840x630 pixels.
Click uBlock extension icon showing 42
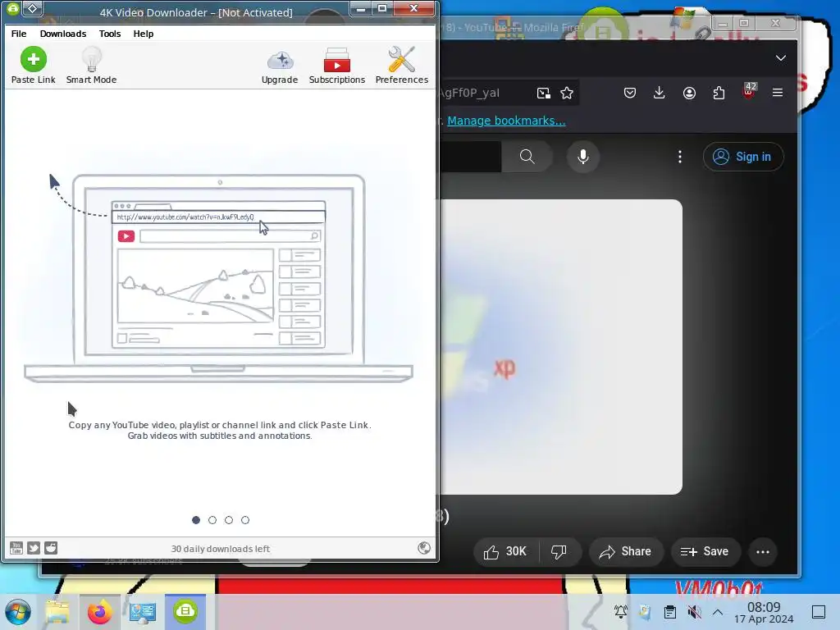point(749,91)
